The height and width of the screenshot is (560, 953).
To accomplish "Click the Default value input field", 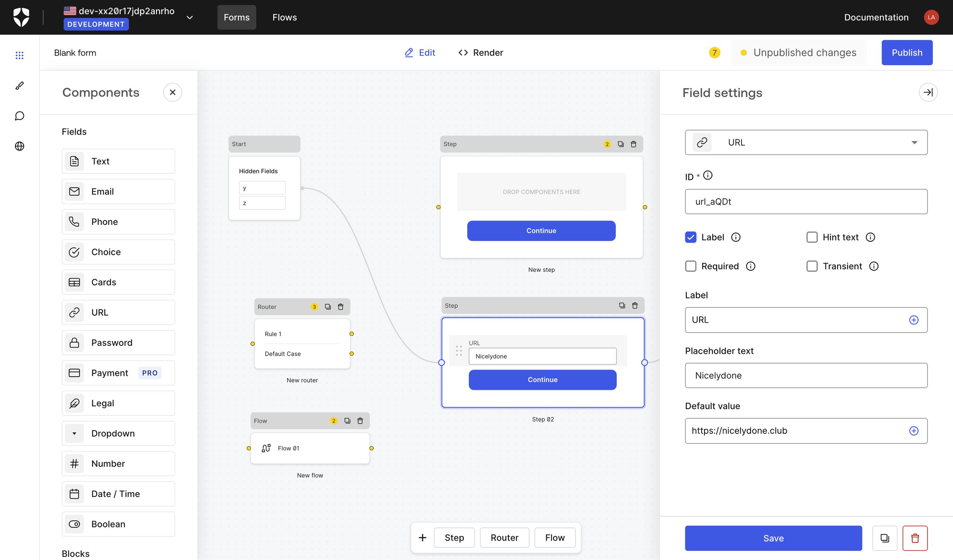I will tap(806, 431).
